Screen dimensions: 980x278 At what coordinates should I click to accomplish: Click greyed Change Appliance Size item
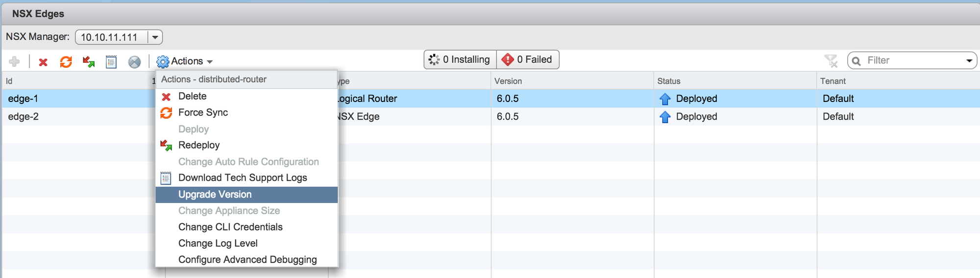[x=246, y=211]
